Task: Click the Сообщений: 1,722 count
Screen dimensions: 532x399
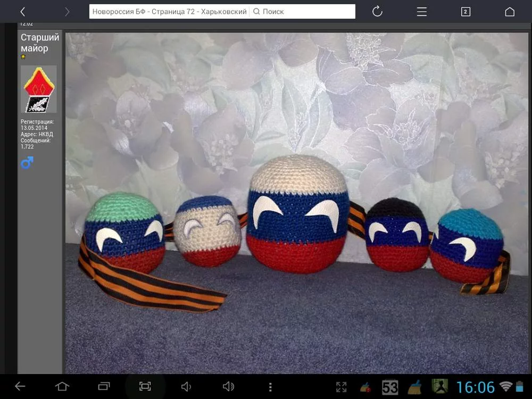Action: (35, 144)
